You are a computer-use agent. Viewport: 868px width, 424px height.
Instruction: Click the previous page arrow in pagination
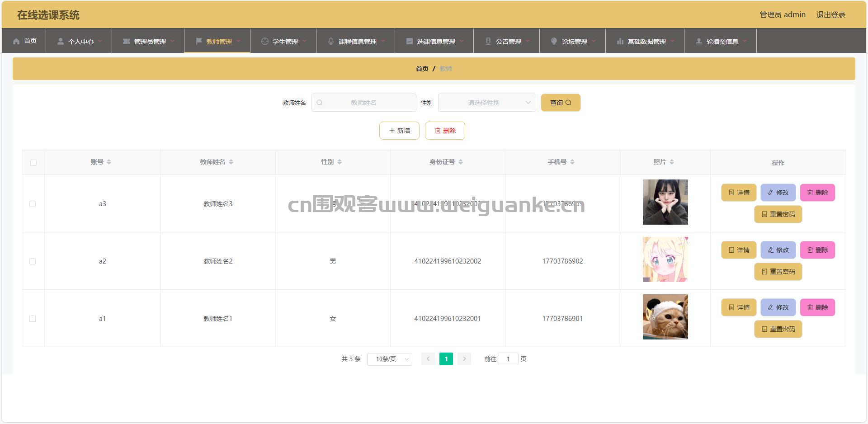[428, 359]
